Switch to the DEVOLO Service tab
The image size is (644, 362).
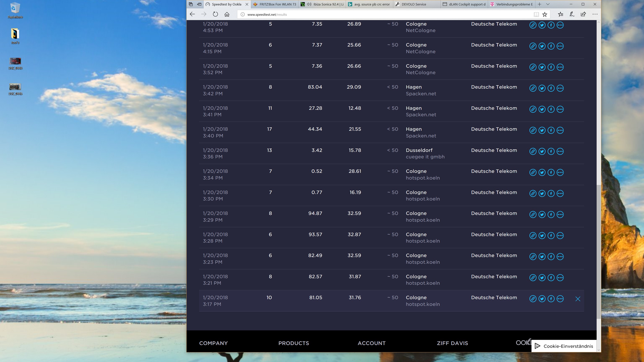pyautogui.click(x=417, y=4)
